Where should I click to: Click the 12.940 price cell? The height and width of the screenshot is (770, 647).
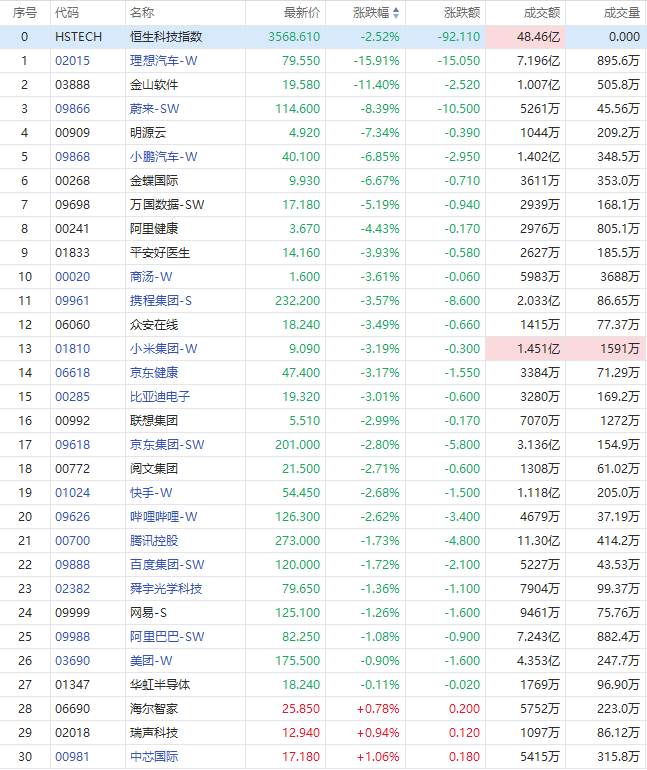click(x=301, y=733)
